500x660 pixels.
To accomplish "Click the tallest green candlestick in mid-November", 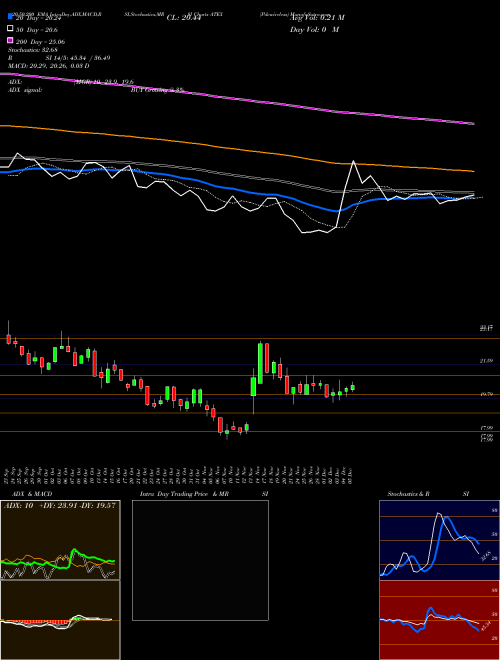I will coord(260,363).
